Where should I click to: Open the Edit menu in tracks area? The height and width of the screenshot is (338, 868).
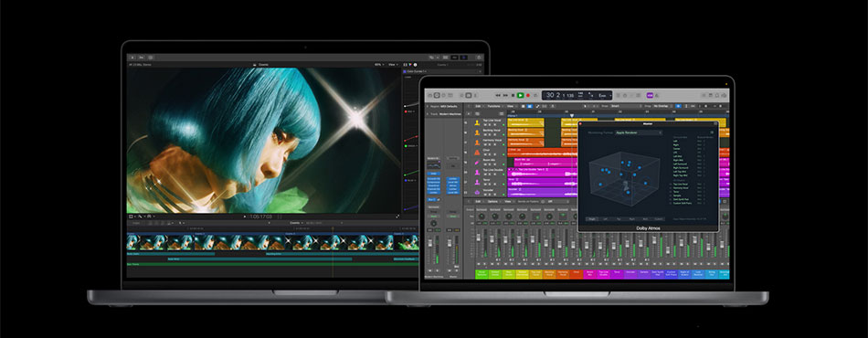[x=478, y=106]
